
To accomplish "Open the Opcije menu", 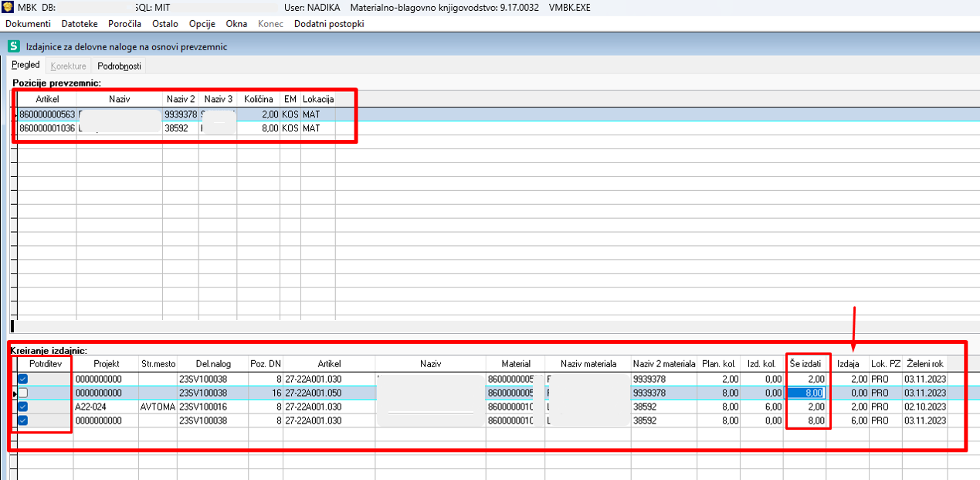I will (x=202, y=24).
